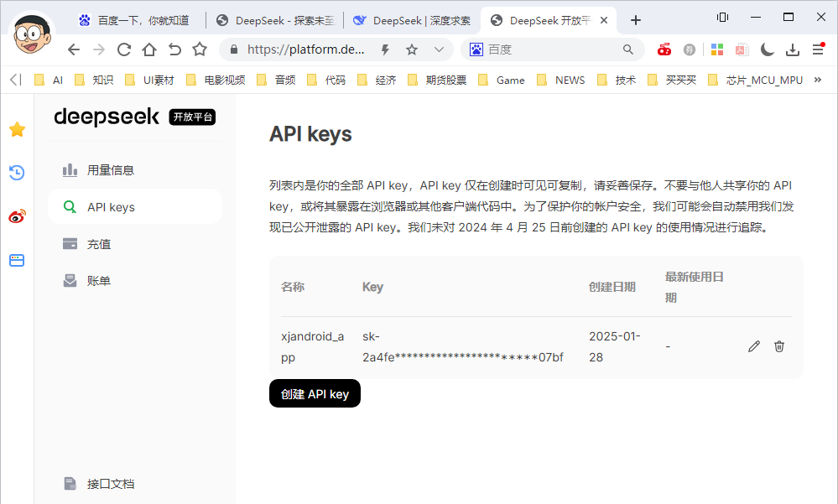
Task: Open the AI bookmarks folder
Action: click(x=49, y=81)
